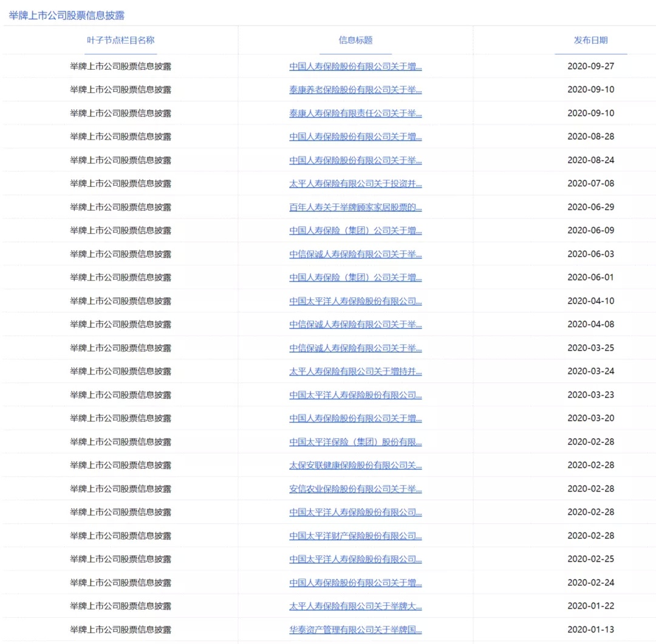The height and width of the screenshot is (644, 656).
Task: Open the 华泰资产管理有限公司关于举牌国... link
Action: point(355,629)
